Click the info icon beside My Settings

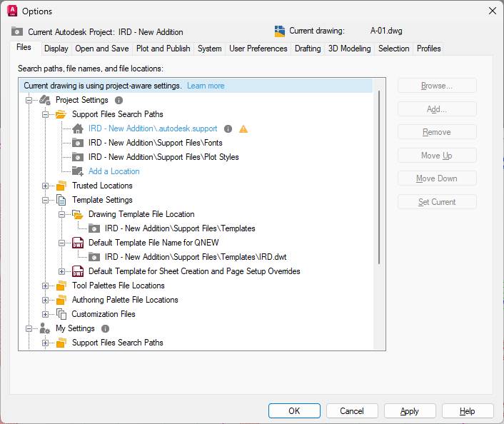click(105, 329)
